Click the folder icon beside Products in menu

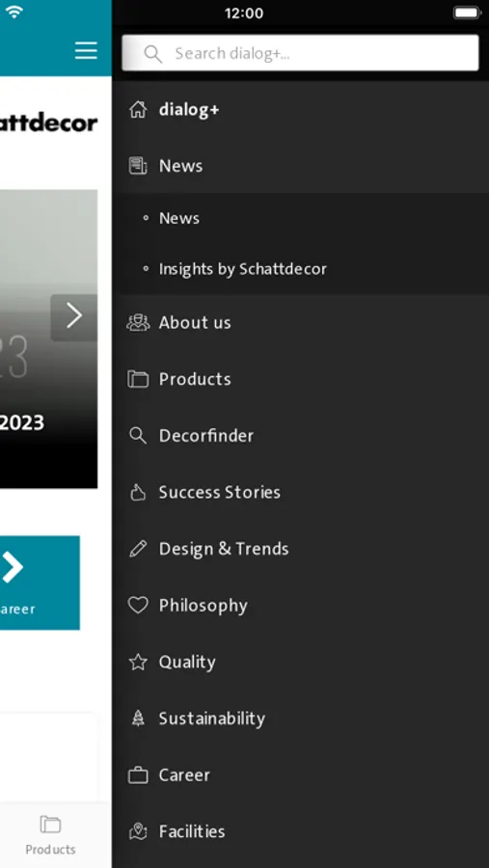(x=138, y=379)
